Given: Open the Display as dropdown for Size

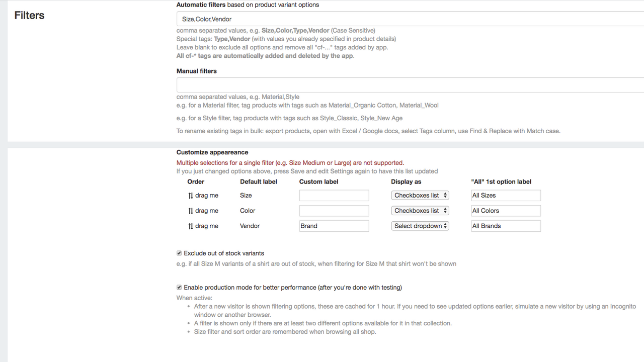Looking at the screenshot, I should pyautogui.click(x=420, y=195).
